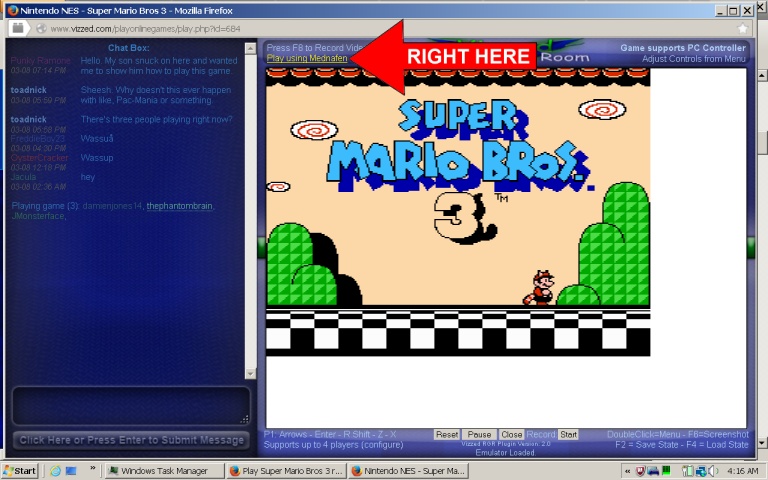Viewport: 768px width, 480px height.
Task: Click inside the chat message text box
Action: pyautogui.click(x=131, y=406)
